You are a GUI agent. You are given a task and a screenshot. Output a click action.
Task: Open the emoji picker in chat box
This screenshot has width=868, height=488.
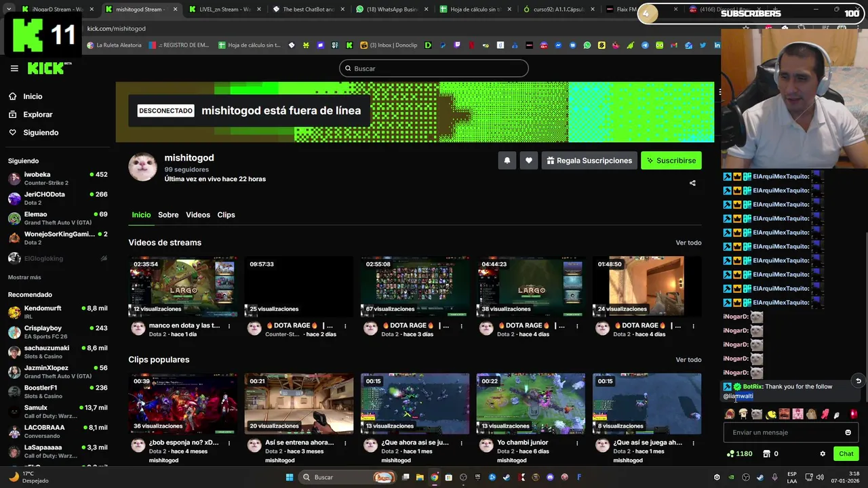(x=848, y=432)
